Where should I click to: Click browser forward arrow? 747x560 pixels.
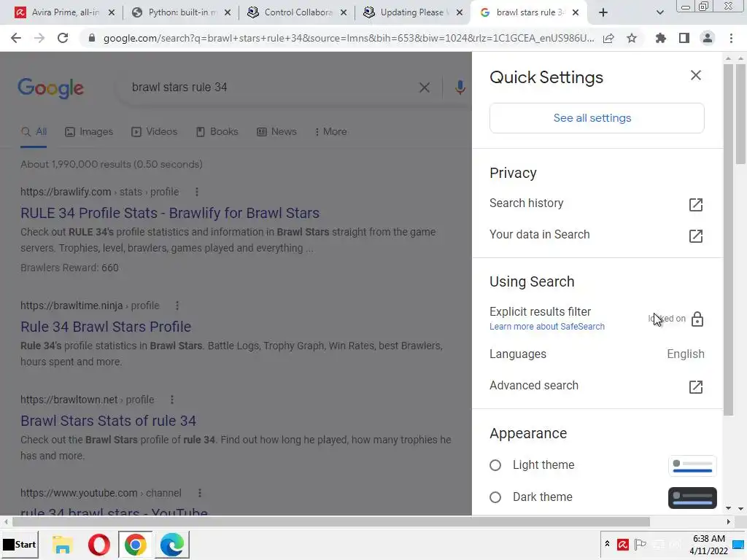tap(39, 38)
